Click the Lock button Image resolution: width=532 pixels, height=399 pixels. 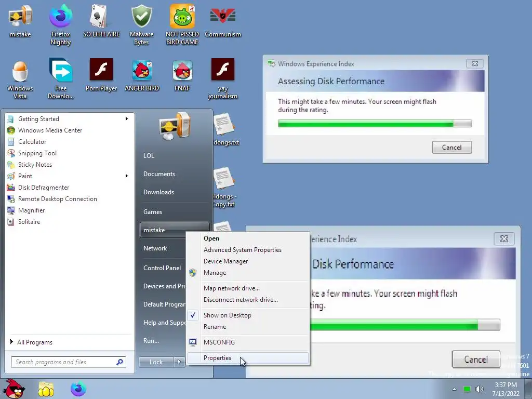click(x=156, y=362)
